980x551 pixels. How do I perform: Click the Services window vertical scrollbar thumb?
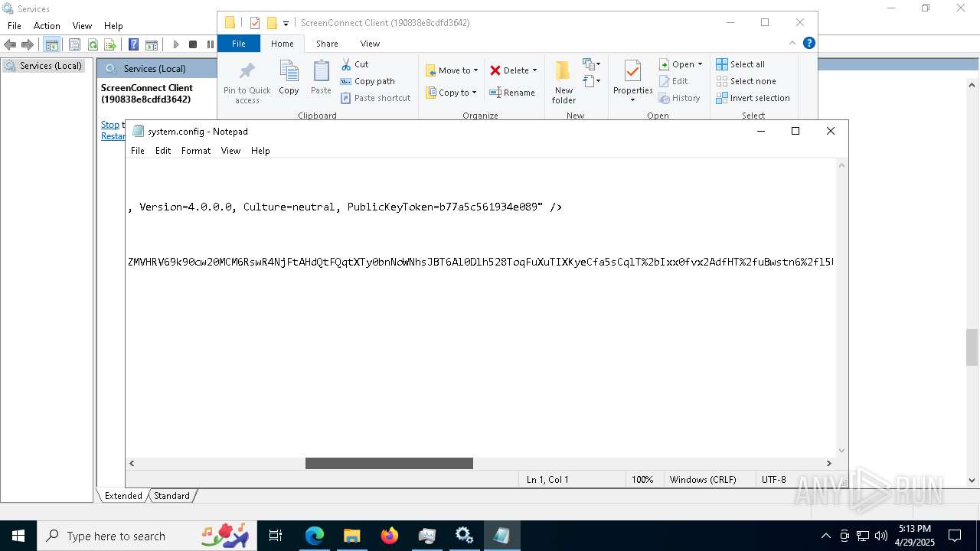point(972,348)
